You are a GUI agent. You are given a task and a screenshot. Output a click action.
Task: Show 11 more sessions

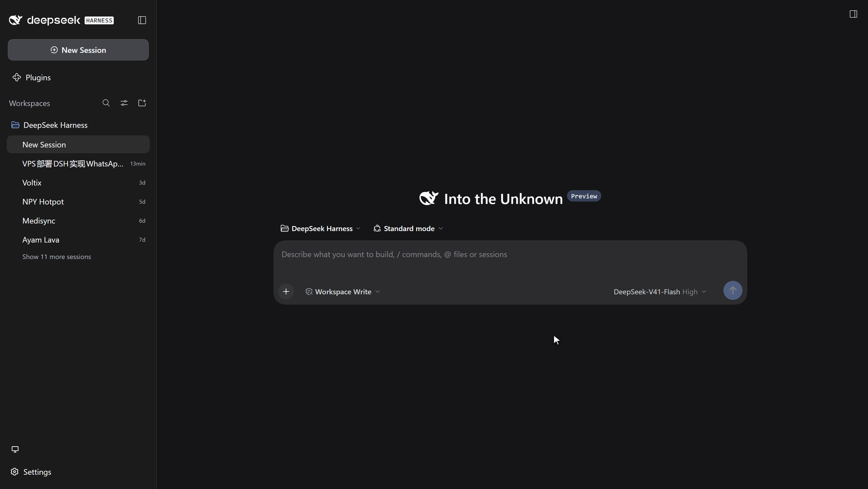click(56, 257)
